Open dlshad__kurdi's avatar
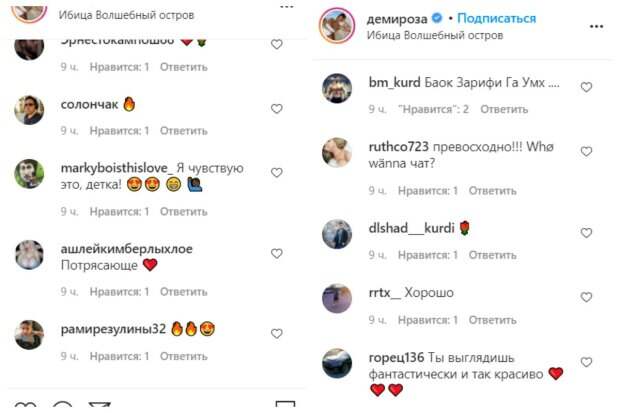Screen dimensions: 620x413 click(x=336, y=234)
